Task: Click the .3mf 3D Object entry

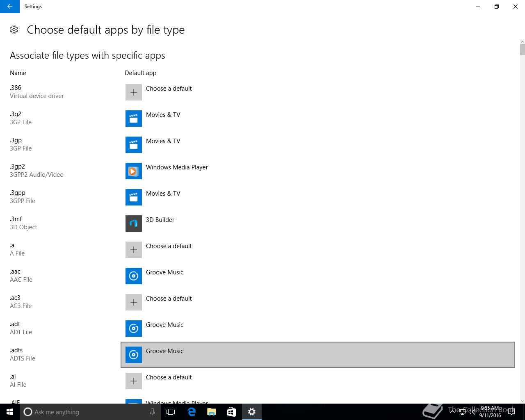Action: click(23, 223)
